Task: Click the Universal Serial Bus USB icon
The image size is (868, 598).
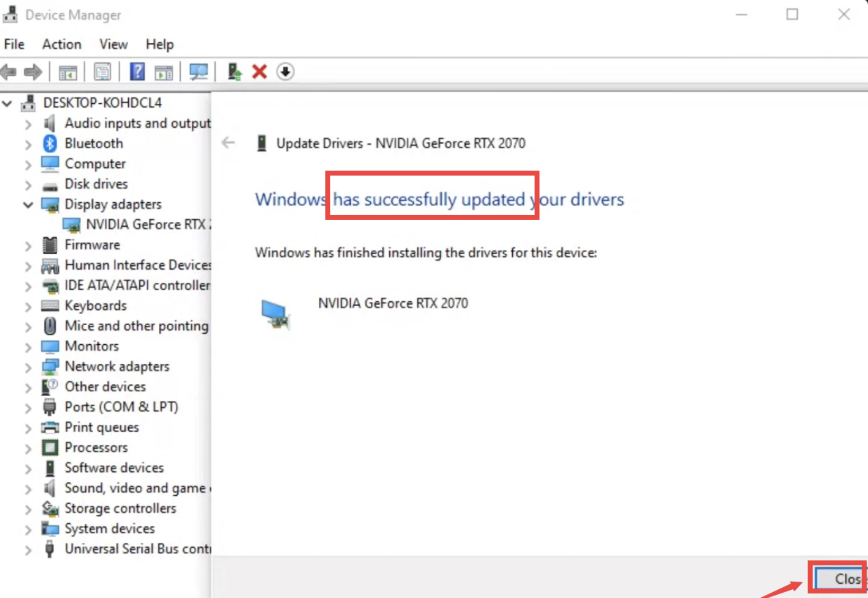Action: point(49,549)
